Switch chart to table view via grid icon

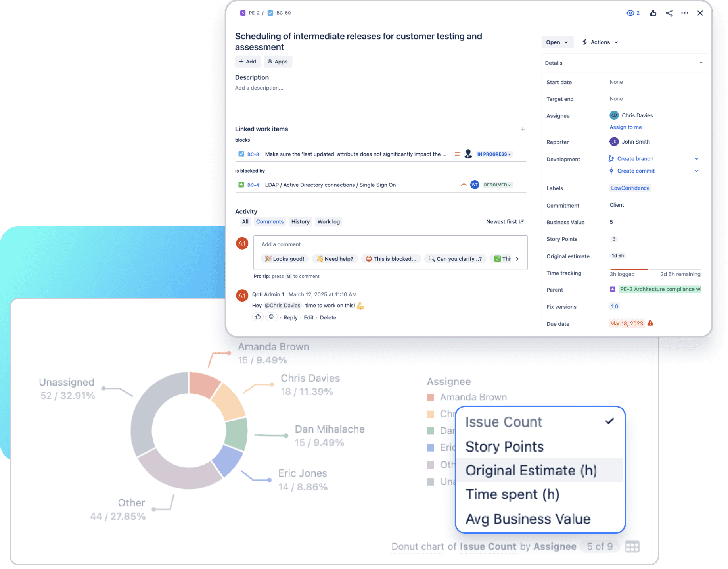tap(632, 546)
